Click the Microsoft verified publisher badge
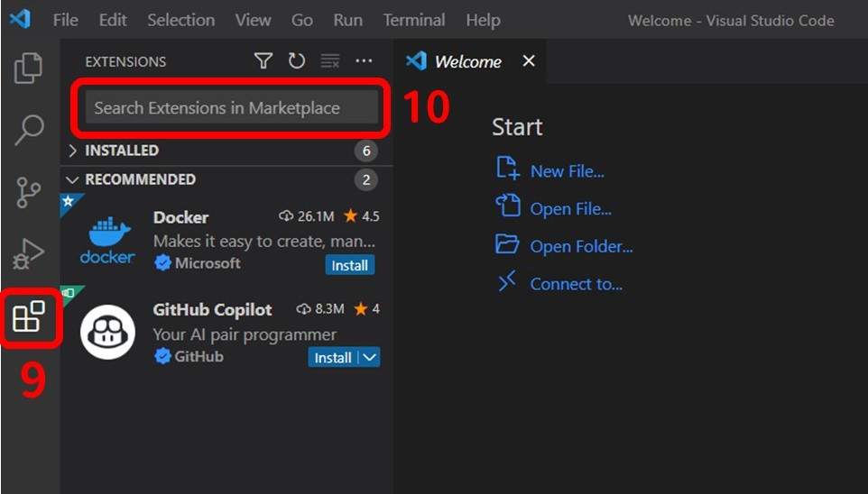This screenshot has height=494, width=868. 162,262
